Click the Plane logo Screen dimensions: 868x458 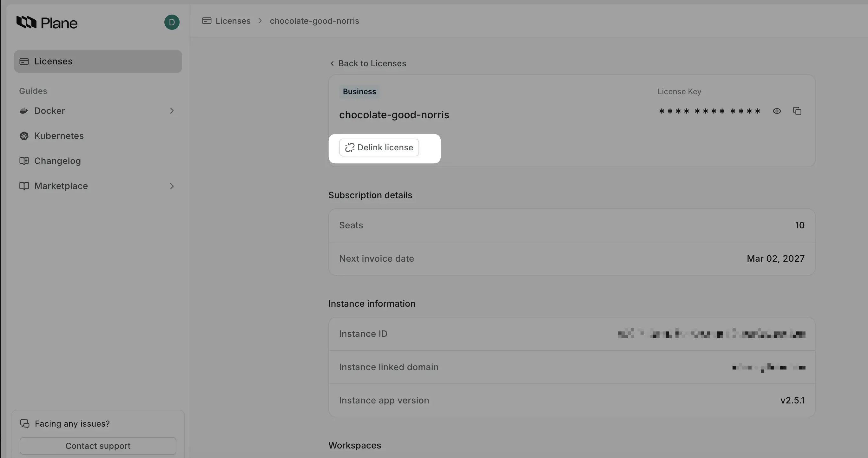(47, 22)
